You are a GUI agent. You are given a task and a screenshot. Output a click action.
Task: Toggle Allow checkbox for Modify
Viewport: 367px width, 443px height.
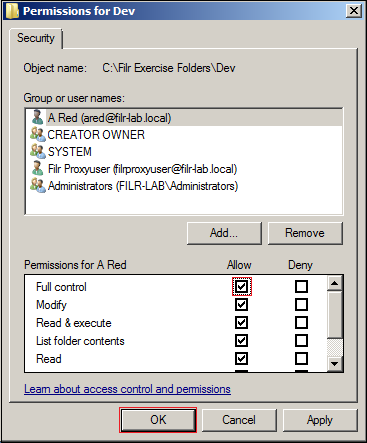(241, 304)
